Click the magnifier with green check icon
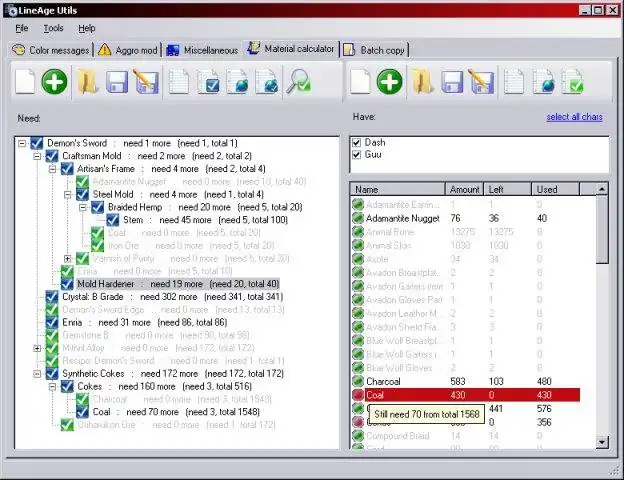Screen dimensions: 624x480 (x=298, y=82)
